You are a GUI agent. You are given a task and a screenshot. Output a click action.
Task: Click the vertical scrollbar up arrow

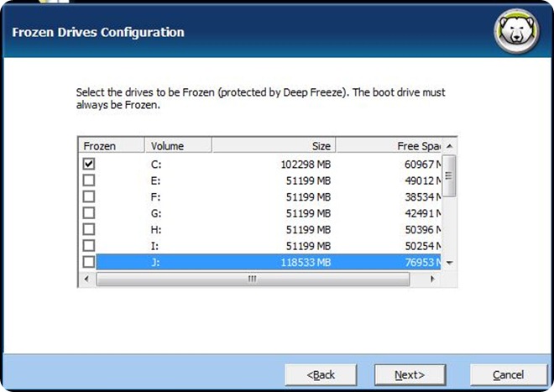(x=449, y=146)
